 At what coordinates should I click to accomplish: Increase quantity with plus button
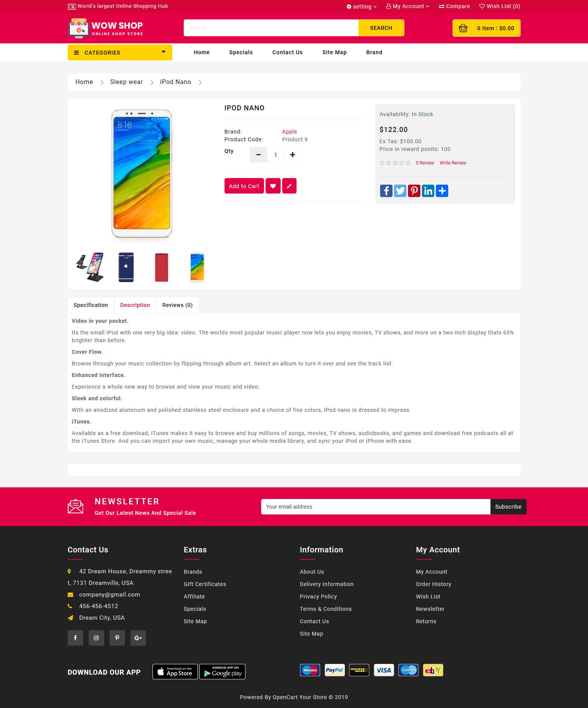293,155
